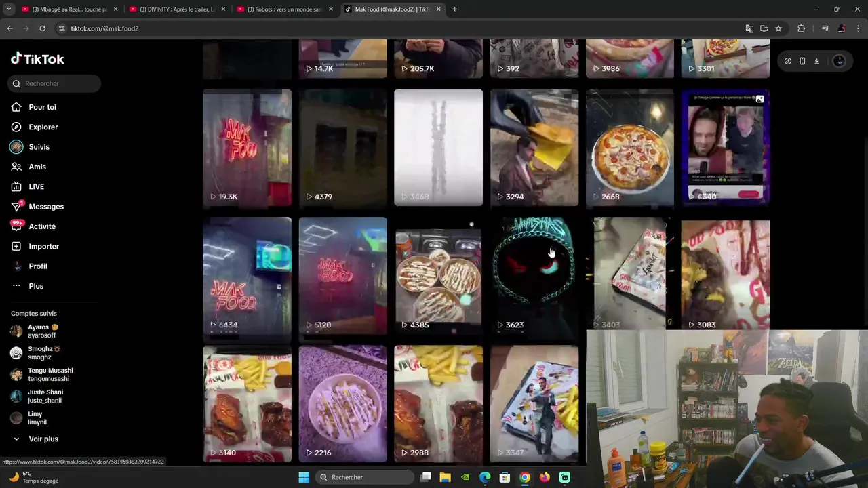Open the video with 3294 views

(534, 147)
